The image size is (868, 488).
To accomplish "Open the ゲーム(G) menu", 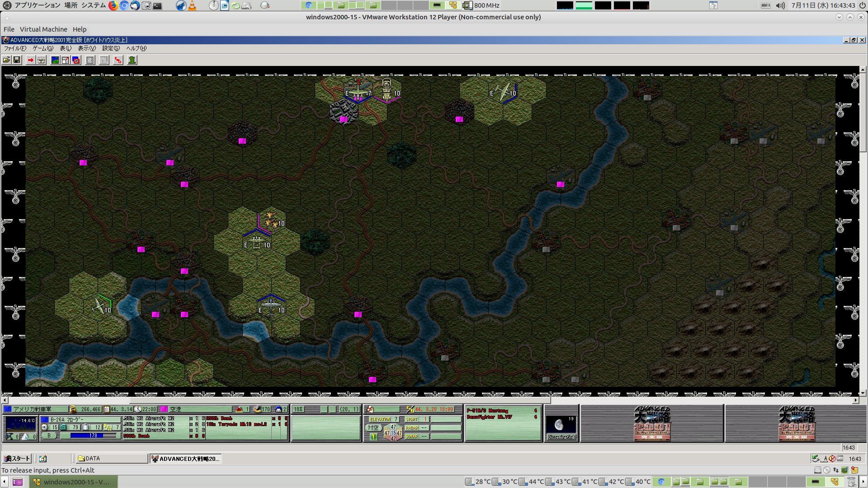I will tap(42, 48).
